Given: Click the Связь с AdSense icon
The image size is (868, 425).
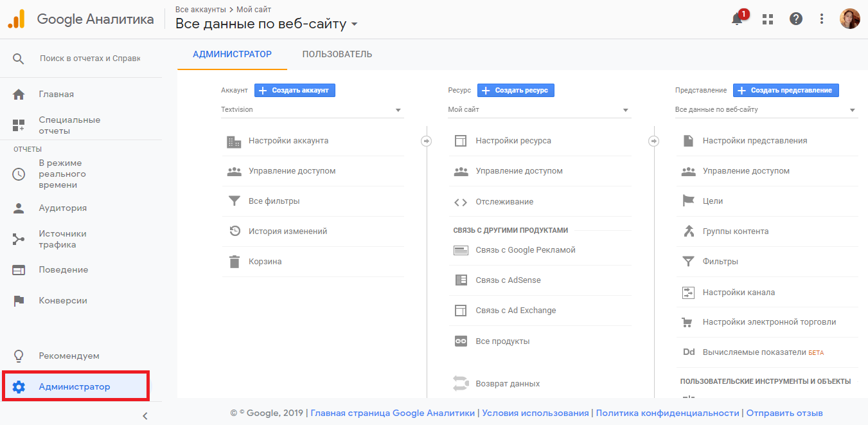Looking at the screenshot, I should [461, 280].
